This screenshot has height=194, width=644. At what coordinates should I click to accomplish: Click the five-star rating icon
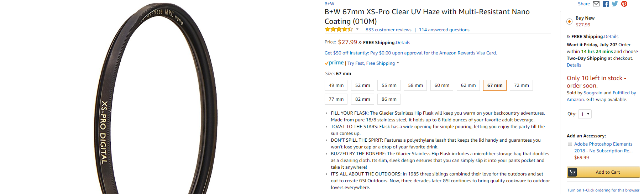pyautogui.click(x=339, y=30)
